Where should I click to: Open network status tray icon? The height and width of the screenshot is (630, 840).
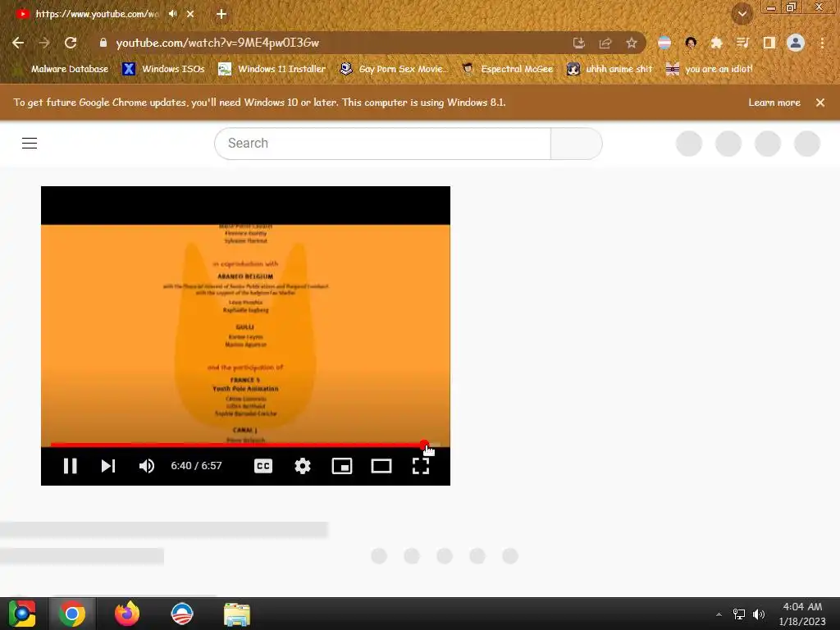point(739,614)
